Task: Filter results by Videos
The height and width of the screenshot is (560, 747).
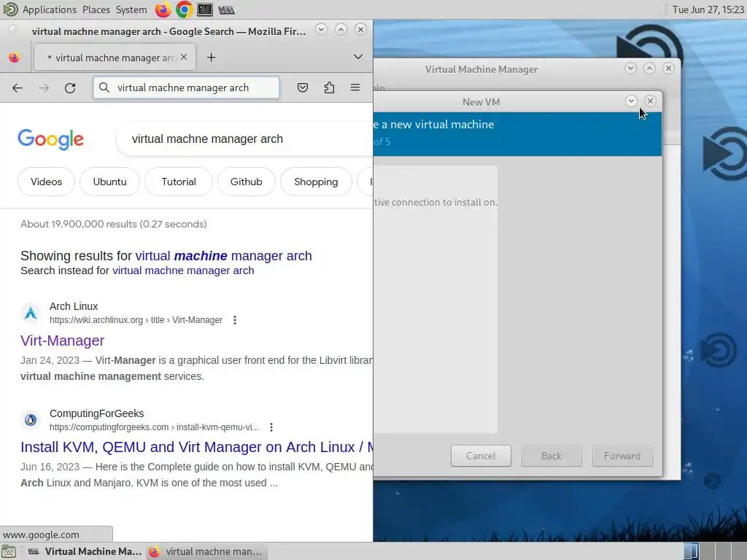Action: [x=46, y=182]
